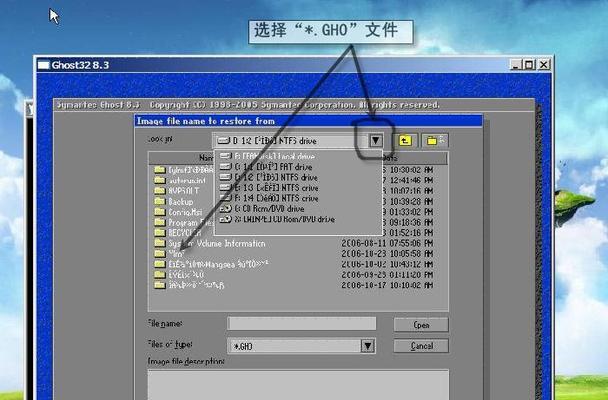Click the autorun.inf folder icon

160,180
